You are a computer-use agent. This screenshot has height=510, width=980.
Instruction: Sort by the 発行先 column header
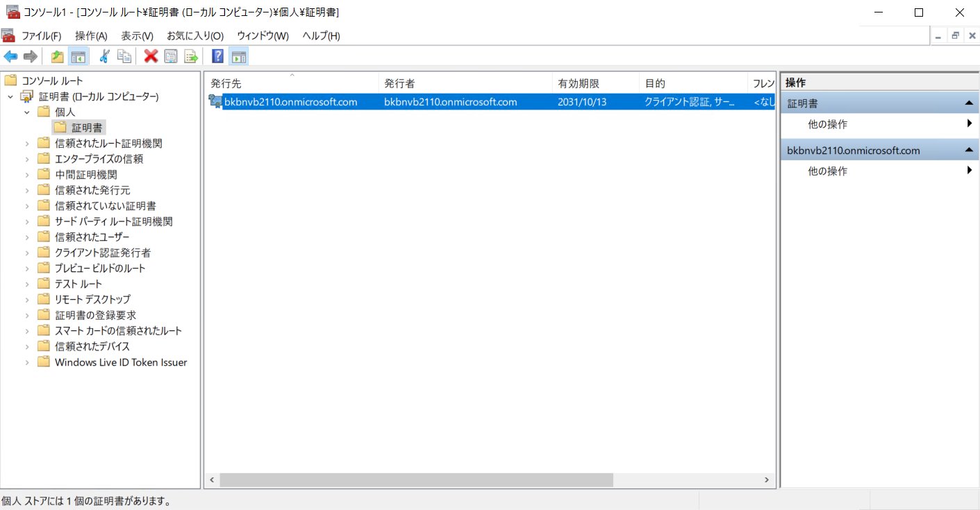click(291, 83)
